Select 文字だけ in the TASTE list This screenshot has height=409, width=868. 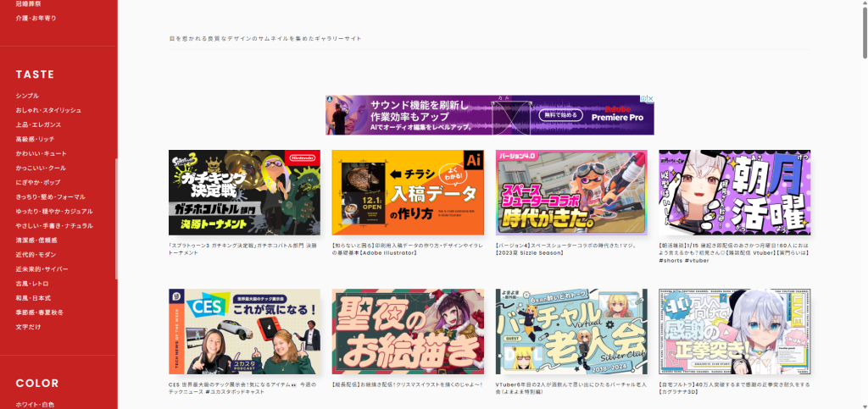(27, 326)
